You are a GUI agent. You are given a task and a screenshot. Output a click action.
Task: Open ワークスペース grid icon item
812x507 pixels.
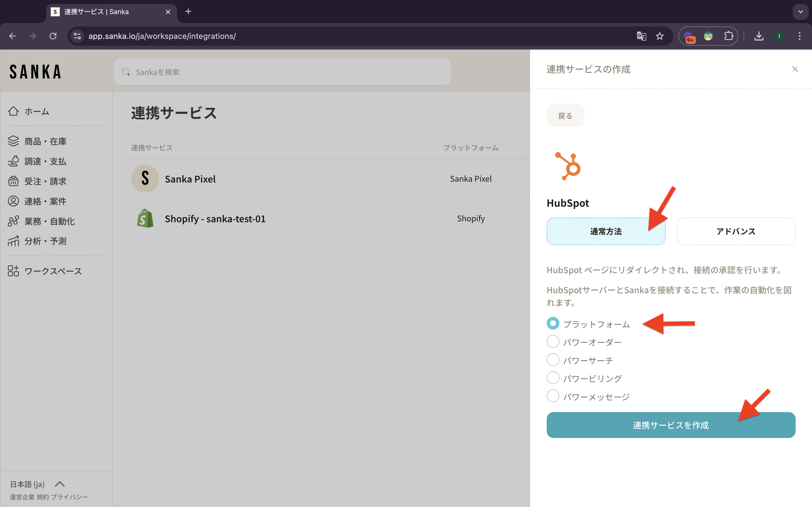click(14, 271)
